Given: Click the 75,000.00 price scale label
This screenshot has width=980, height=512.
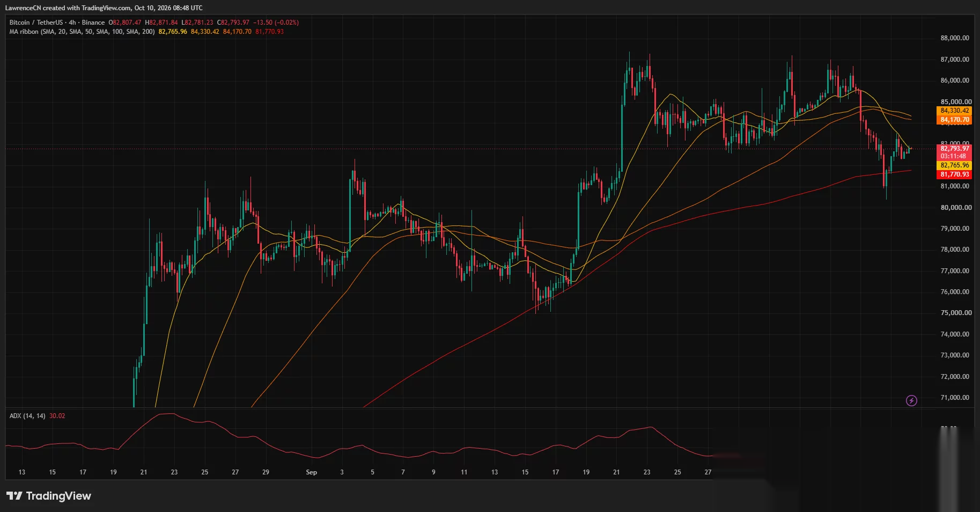Looking at the screenshot, I should (956, 313).
